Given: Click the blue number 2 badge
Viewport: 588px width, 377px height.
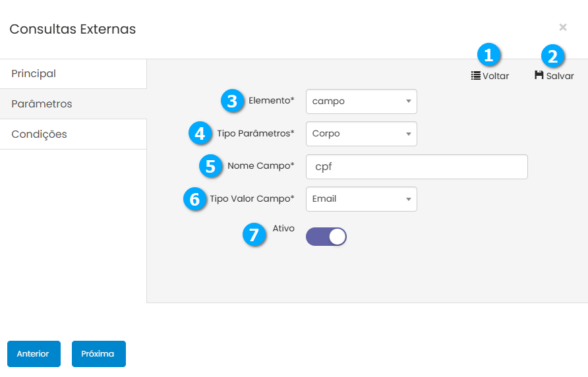Looking at the screenshot, I should pos(553,55).
